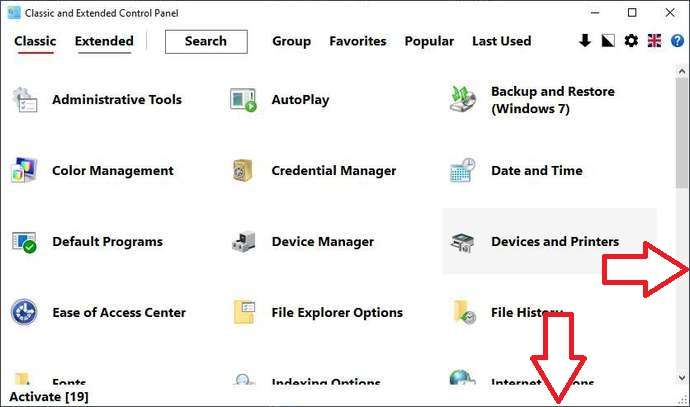Open Devices and Printers
Viewport: 690px width, 407px height.
pos(554,242)
